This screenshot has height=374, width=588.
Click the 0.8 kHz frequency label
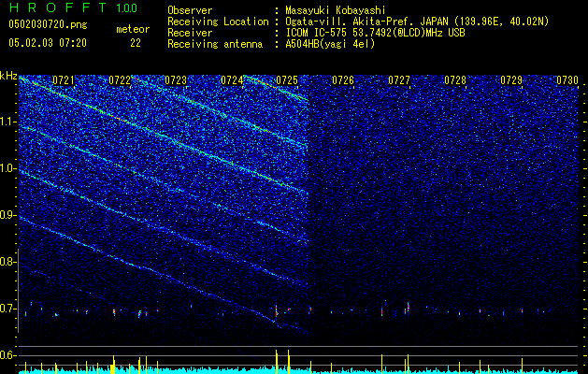point(7,262)
